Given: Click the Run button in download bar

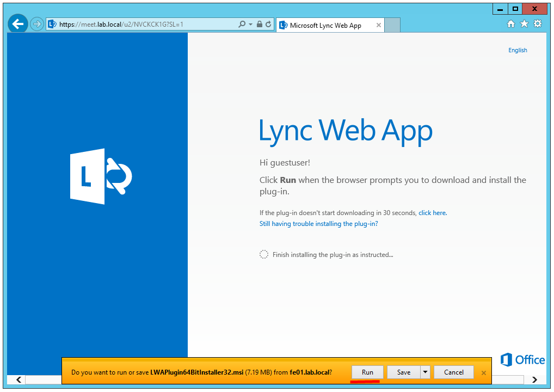Looking at the screenshot, I should 367,372.
